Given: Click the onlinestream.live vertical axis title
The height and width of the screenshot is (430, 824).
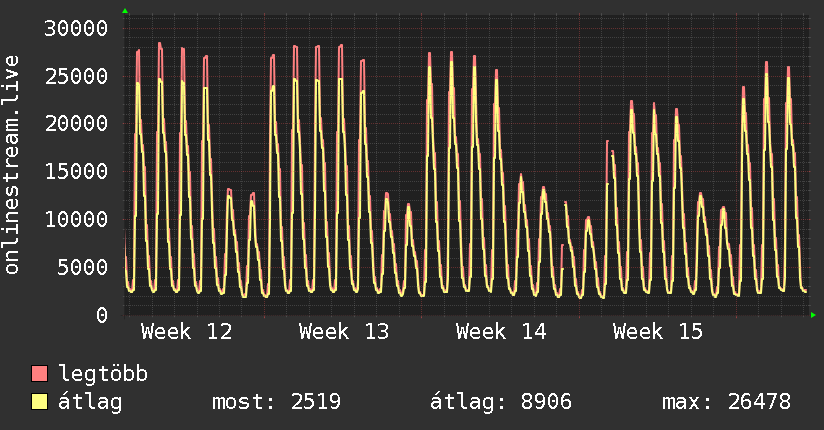Looking at the screenshot, I should 12,166.
